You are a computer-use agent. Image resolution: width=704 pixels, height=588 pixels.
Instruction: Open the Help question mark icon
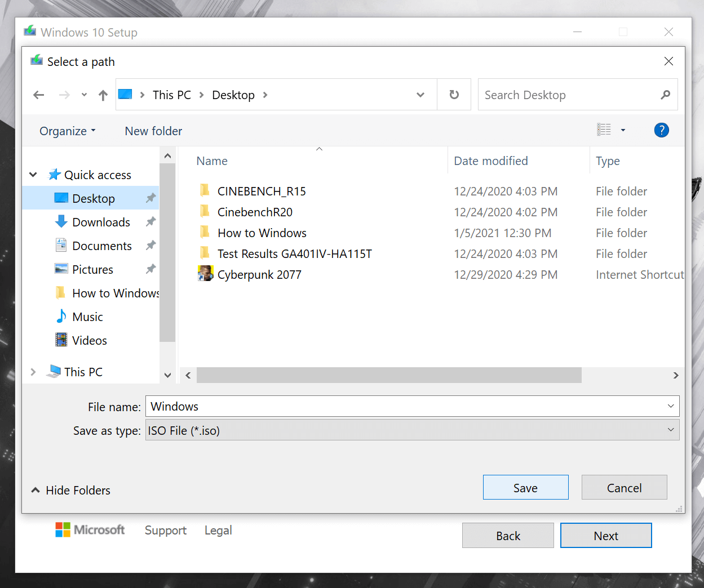pyautogui.click(x=661, y=130)
